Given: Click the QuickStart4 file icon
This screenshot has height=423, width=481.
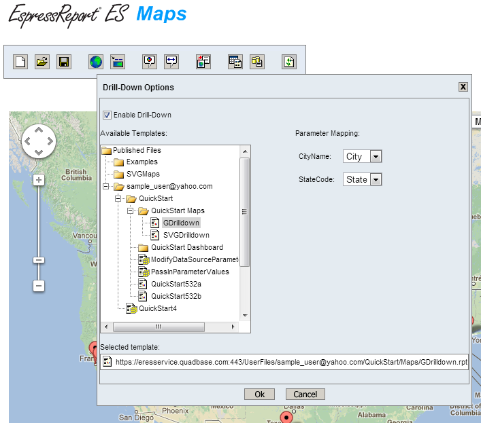Looking at the screenshot, I should click(131, 309).
